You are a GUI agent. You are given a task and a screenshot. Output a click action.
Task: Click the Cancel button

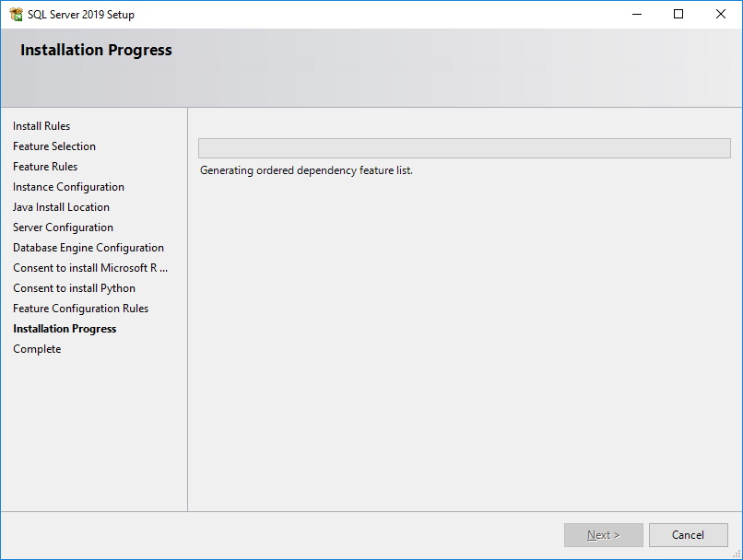(688, 535)
